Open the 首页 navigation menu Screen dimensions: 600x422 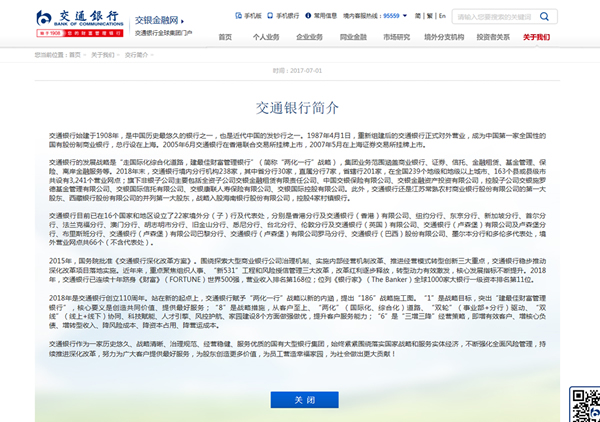pos(225,37)
